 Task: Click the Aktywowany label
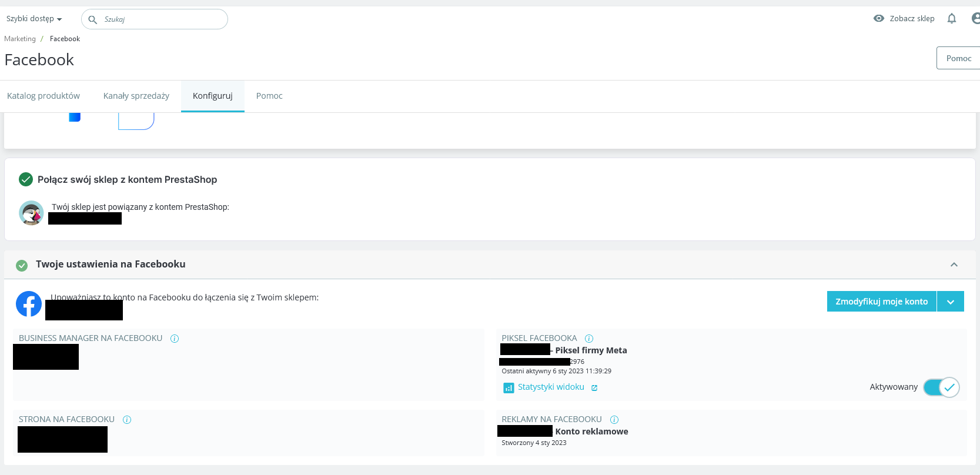click(894, 387)
